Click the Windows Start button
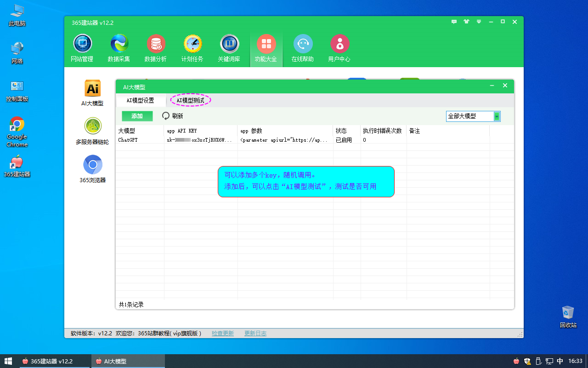This screenshot has height=368, width=588. pyautogui.click(x=8, y=361)
